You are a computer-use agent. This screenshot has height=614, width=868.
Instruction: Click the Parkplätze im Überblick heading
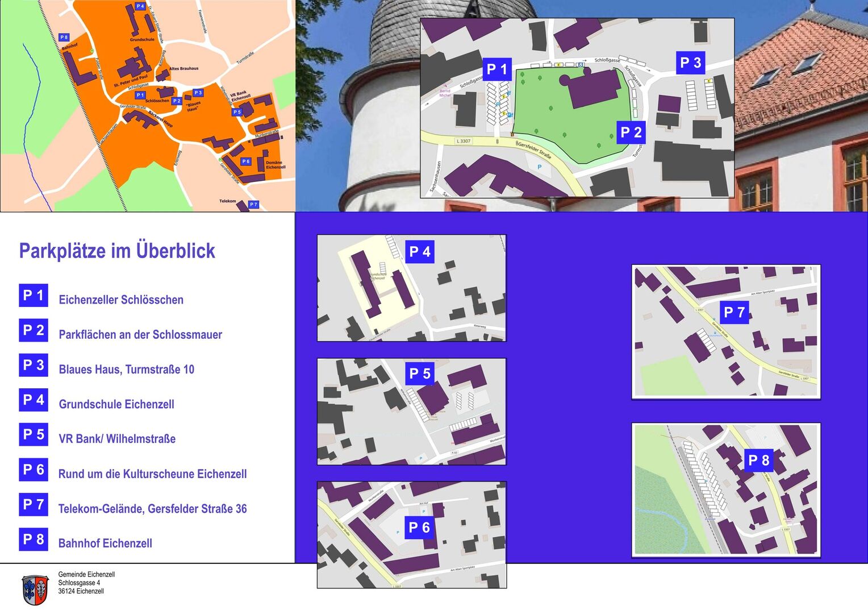click(x=117, y=251)
